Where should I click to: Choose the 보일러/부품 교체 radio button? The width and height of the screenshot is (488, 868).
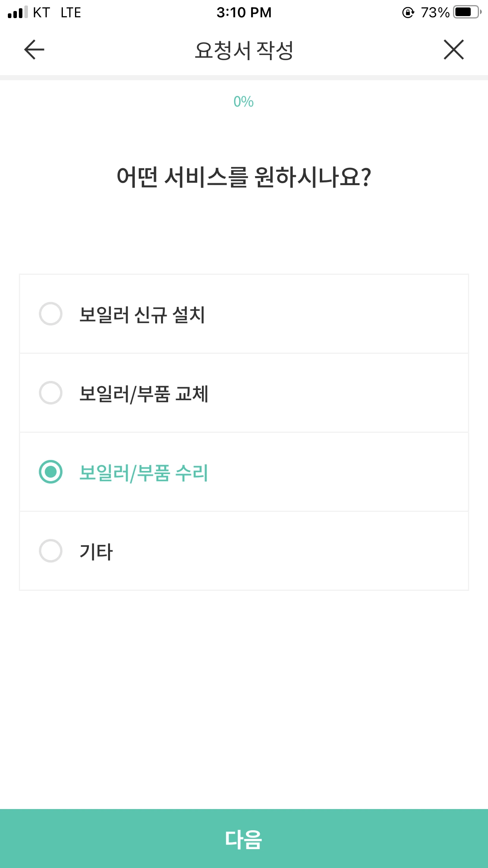(51, 393)
